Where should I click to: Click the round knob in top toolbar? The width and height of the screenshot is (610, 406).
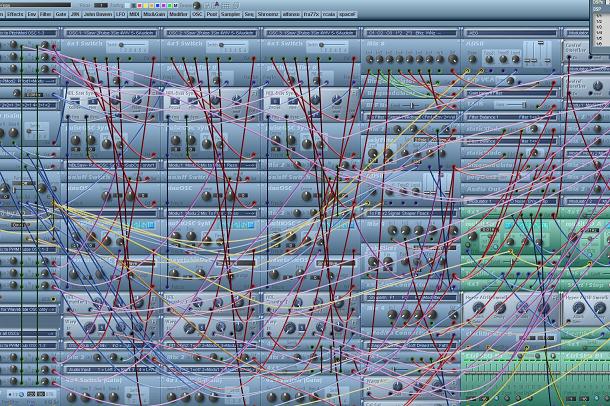(x=196, y=5)
